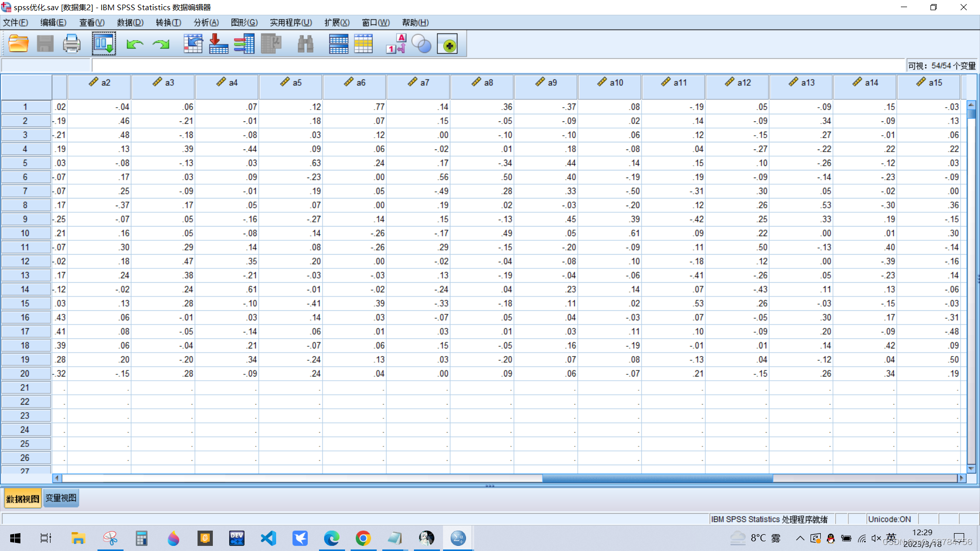Image resolution: width=980 pixels, height=551 pixels.
Task: Click the Print icon in toolbar
Action: (71, 44)
